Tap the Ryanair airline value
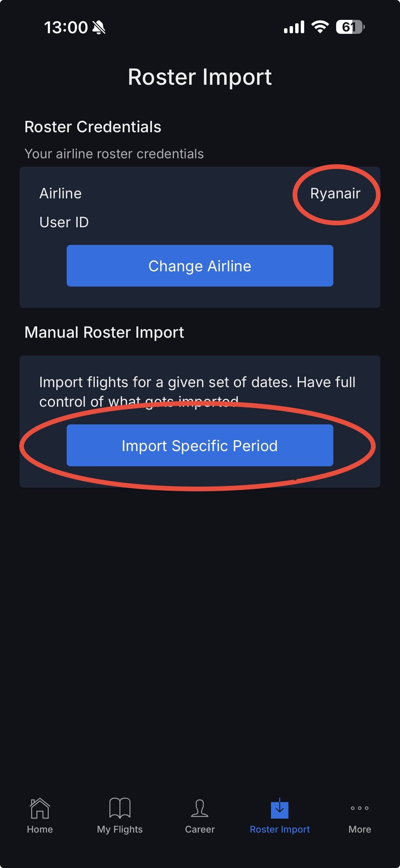400x868 pixels. click(335, 194)
